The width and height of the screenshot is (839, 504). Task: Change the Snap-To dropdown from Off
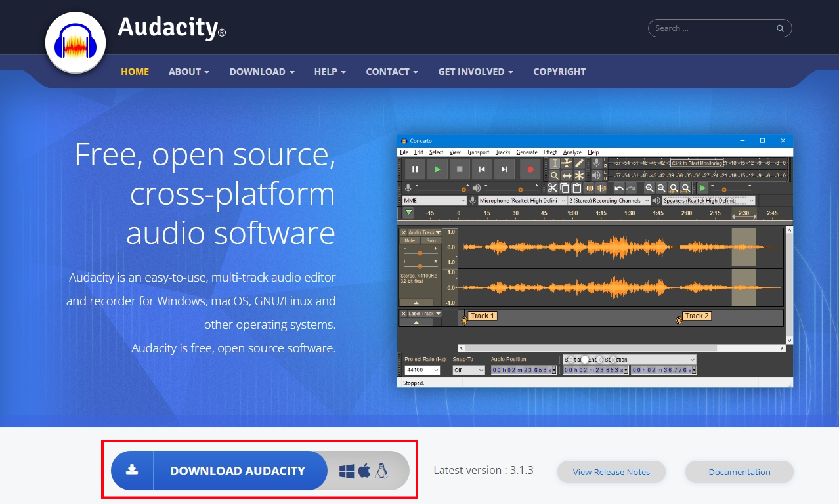coord(467,369)
